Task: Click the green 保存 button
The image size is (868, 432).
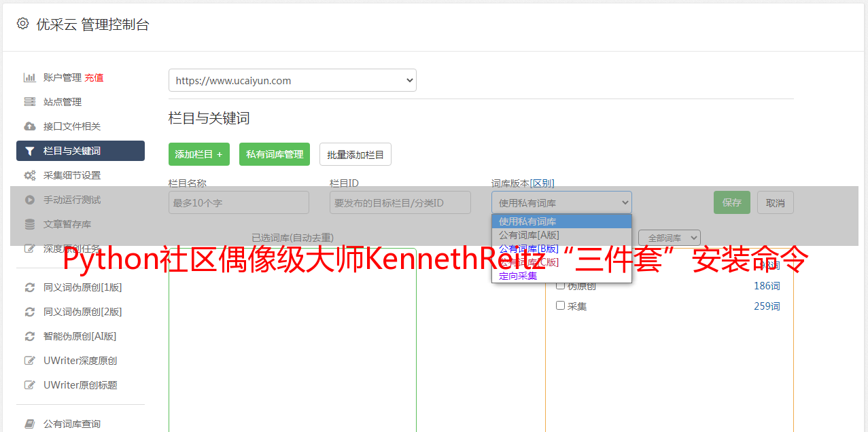Action: (x=732, y=202)
